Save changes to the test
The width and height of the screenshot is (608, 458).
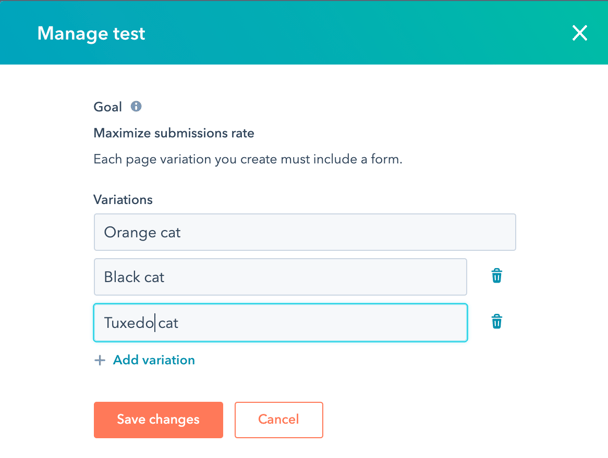(158, 420)
